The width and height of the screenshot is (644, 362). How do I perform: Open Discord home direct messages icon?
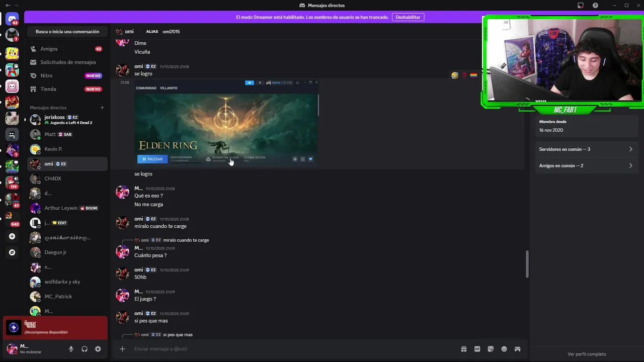[x=12, y=19]
